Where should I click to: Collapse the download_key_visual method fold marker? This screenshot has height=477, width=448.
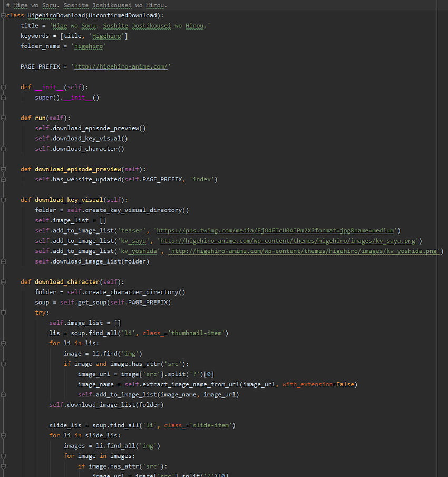[3, 200]
